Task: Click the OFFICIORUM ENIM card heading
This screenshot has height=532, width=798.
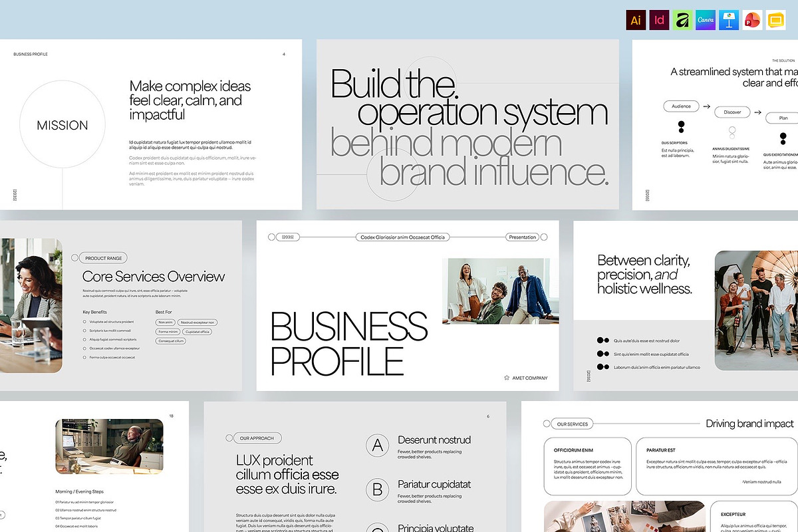Action: point(573,451)
